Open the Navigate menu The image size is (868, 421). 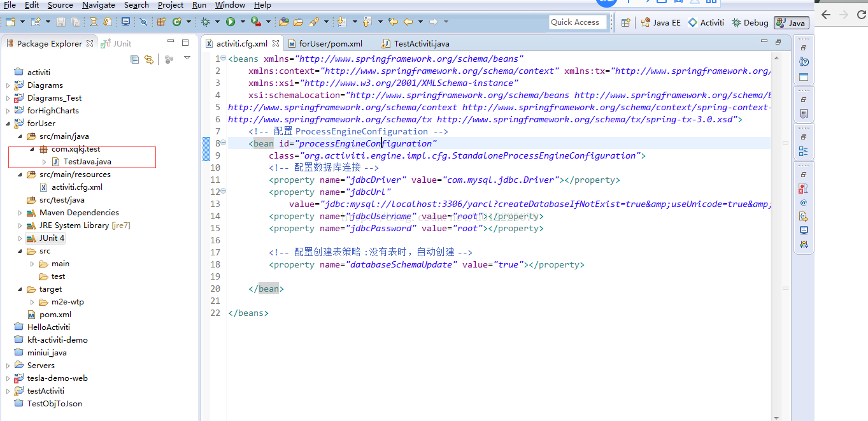pos(99,5)
